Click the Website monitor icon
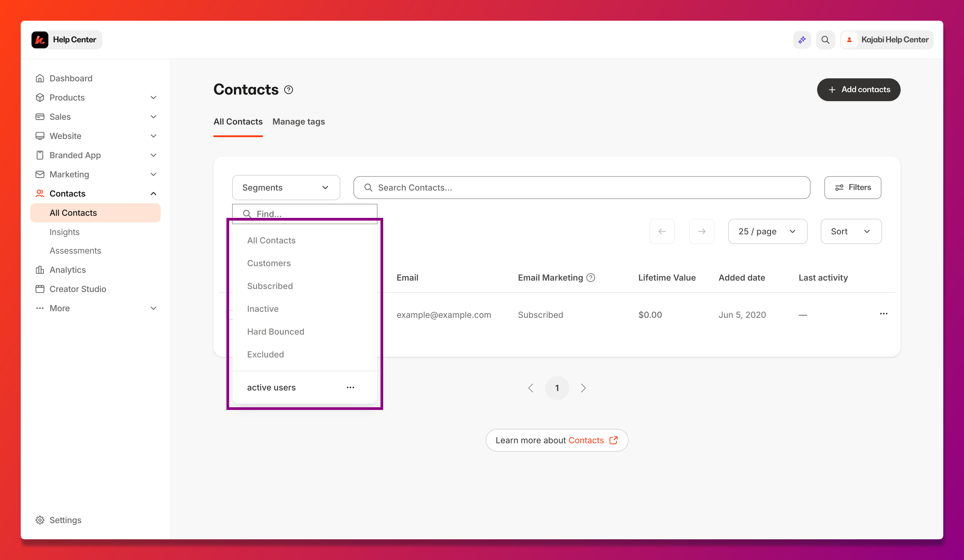The height and width of the screenshot is (560, 964). point(40,136)
